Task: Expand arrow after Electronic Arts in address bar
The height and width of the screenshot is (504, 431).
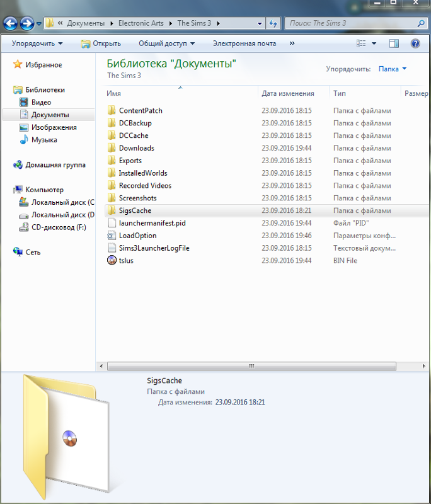Action: 170,23
